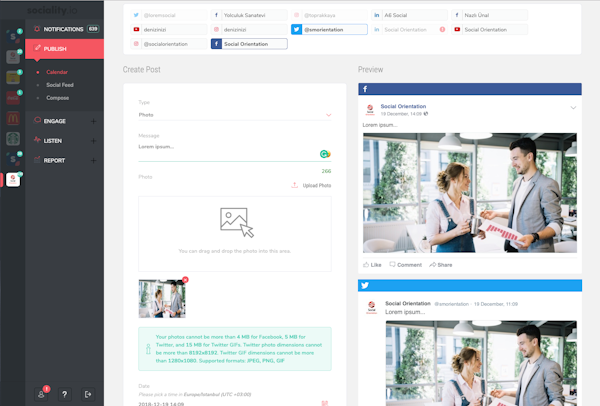Open the user profile icon
This screenshot has height=406, width=600.
tap(41, 394)
